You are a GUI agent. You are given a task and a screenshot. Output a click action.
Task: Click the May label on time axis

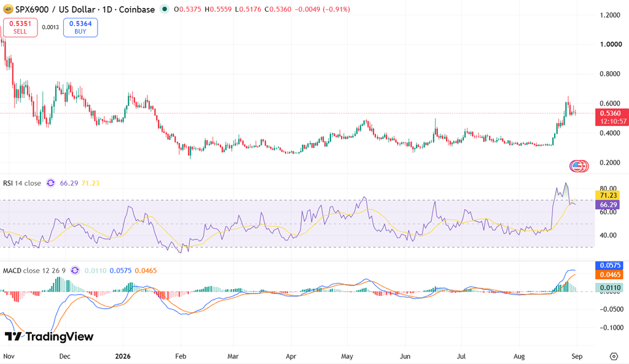(347, 357)
